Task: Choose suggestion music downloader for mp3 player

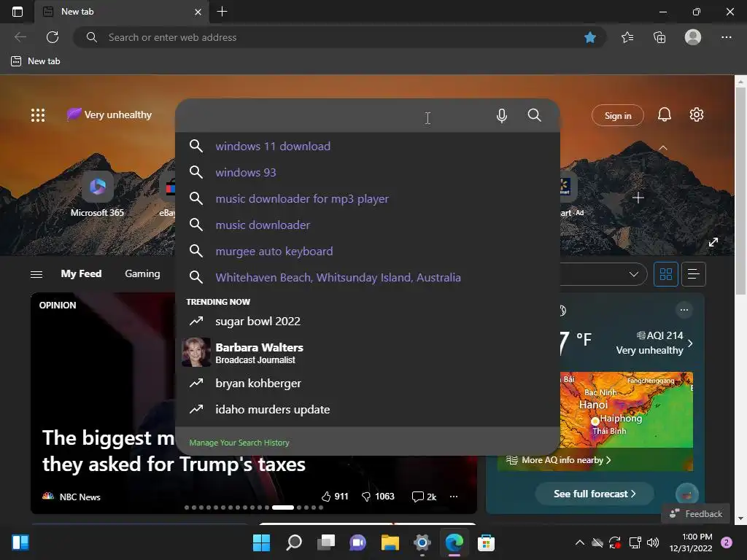Action: pos(368,198)
